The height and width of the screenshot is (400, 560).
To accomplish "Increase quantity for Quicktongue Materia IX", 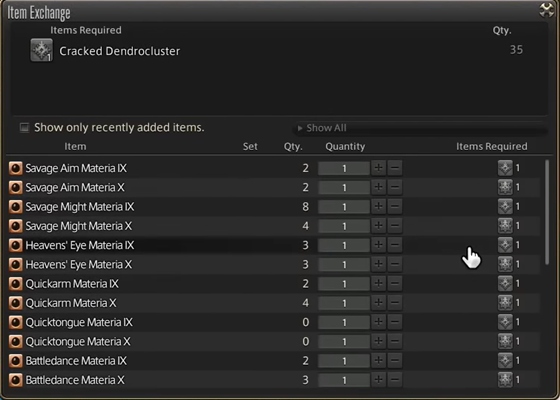I will (379, 322).
